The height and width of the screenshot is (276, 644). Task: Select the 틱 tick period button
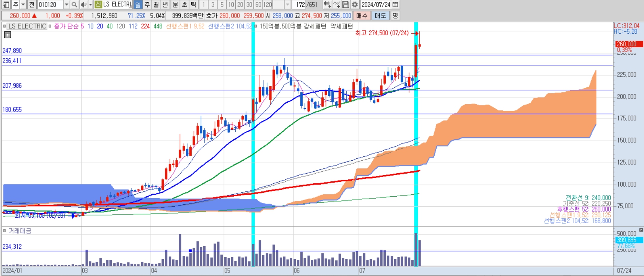pos(193,5)
